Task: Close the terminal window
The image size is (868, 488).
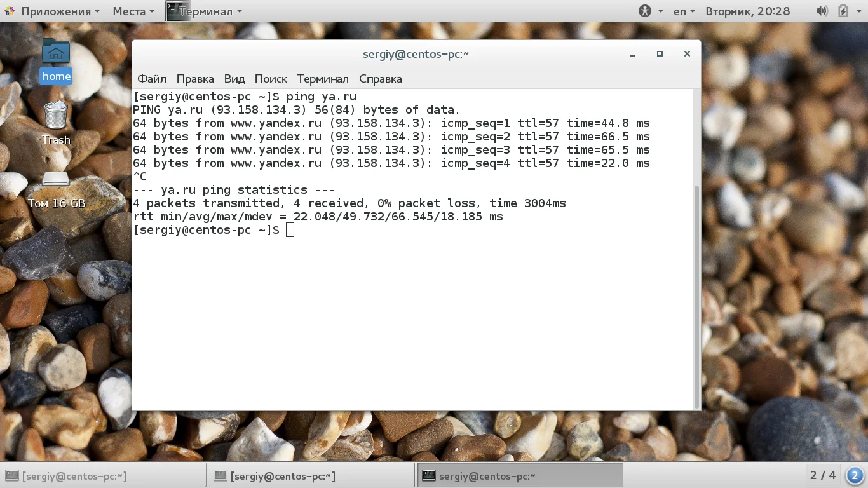Action: pyautogui.click(x=687, y=54)
